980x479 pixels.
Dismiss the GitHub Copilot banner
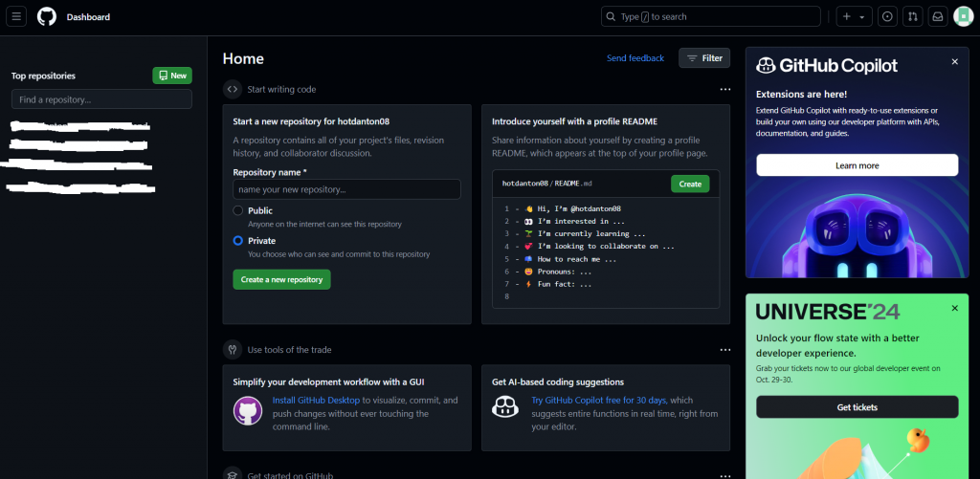(954, 61)
